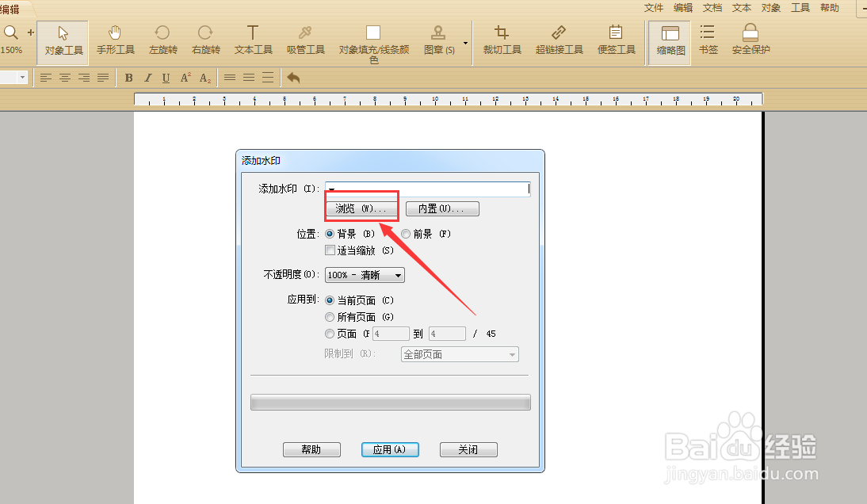Click the 应用 apply button

[390, 450]
